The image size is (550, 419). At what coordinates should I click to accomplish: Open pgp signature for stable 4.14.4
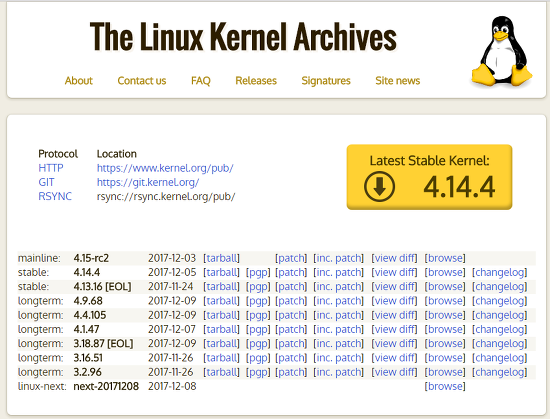[258, 272]
